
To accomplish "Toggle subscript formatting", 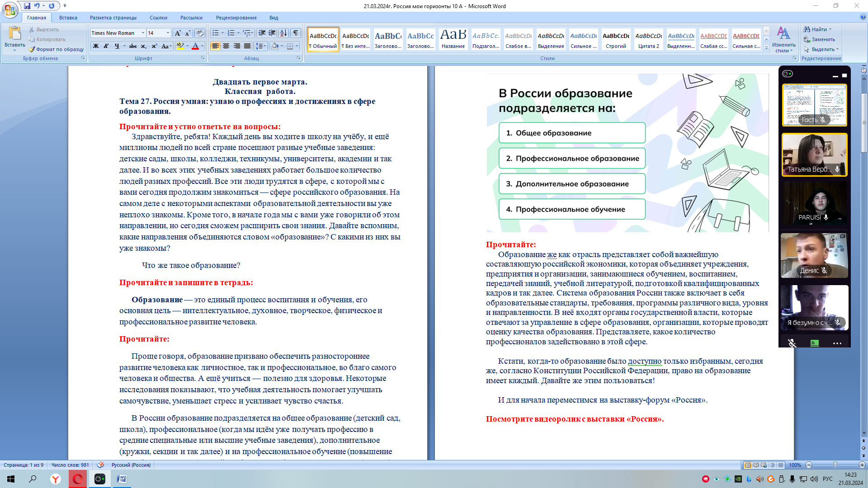I will 143,46.
